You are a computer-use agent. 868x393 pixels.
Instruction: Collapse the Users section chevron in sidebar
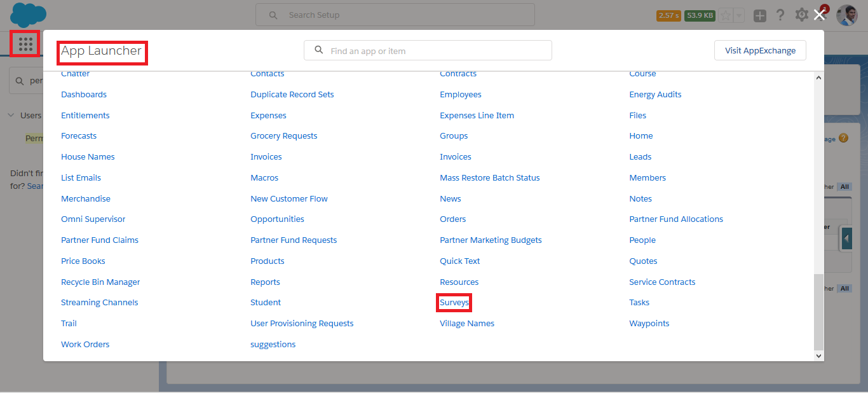(x=11, y=115)
